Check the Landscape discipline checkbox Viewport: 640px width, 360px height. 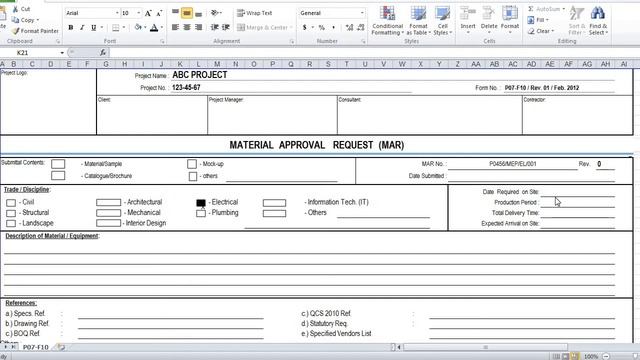(11, 223)
